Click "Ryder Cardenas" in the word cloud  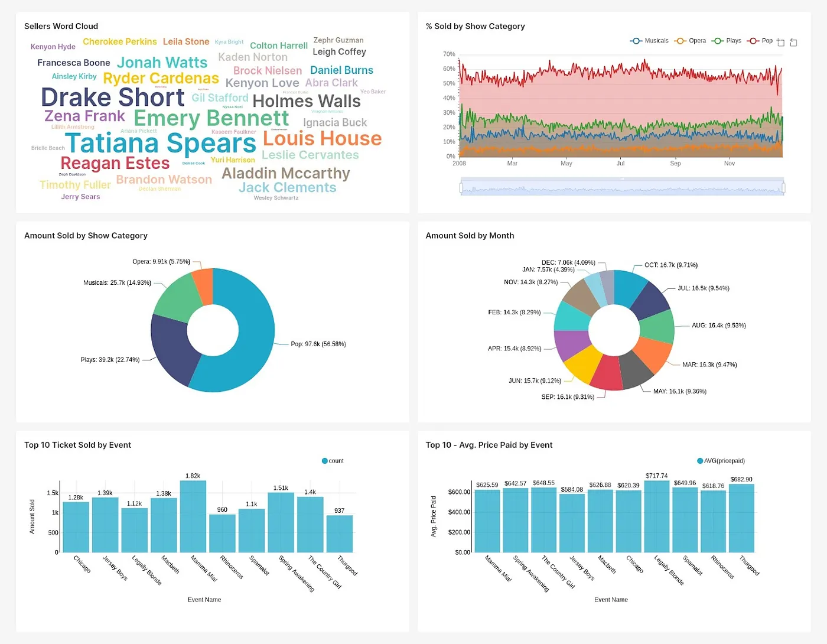coord(161,79)
